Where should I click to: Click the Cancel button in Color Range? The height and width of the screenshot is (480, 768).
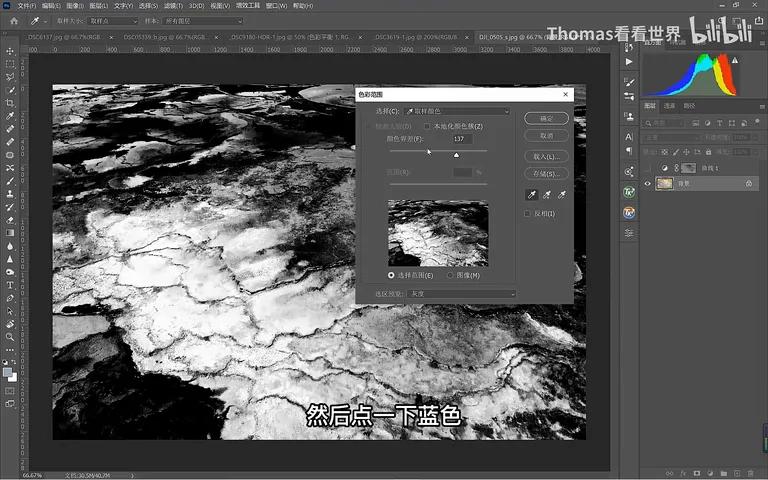pos(546,136)
